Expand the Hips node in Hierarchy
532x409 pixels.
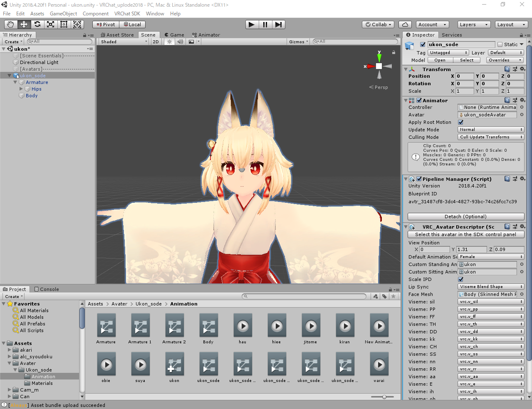point(21,89)
